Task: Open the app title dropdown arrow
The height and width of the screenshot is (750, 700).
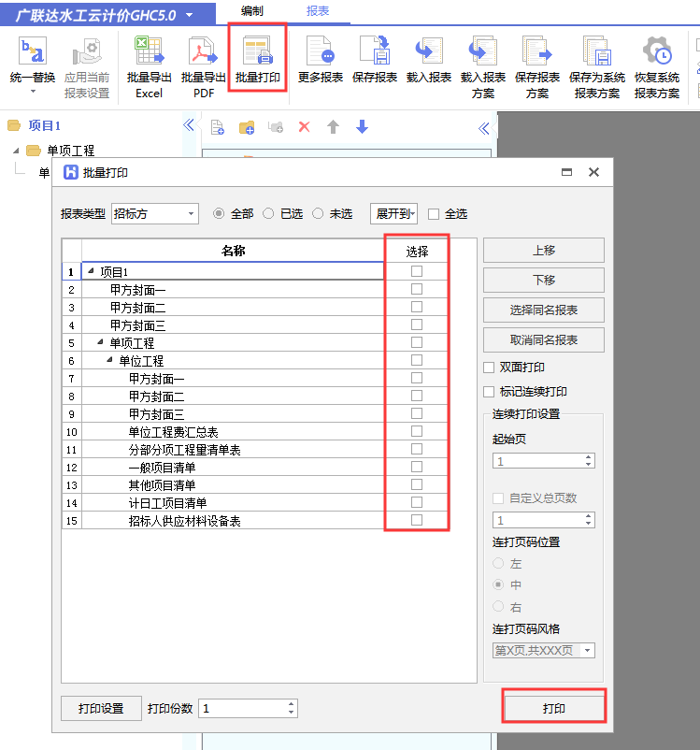Action: [x=190, y=15]
